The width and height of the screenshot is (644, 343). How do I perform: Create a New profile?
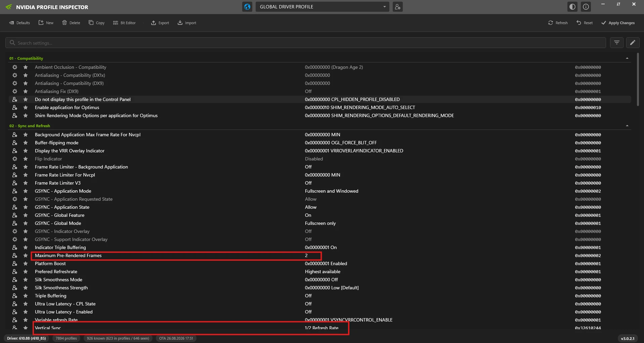click(x=46, y=23)
